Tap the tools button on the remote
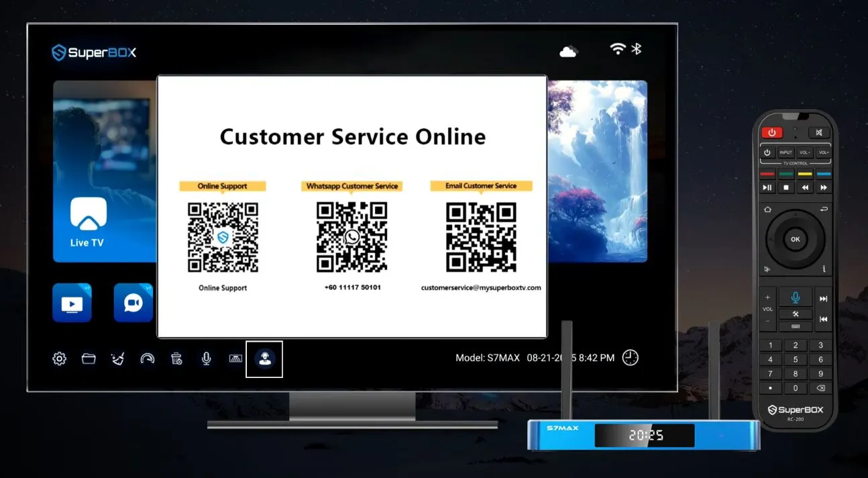The image size is (868, 478). pos(796,314)
